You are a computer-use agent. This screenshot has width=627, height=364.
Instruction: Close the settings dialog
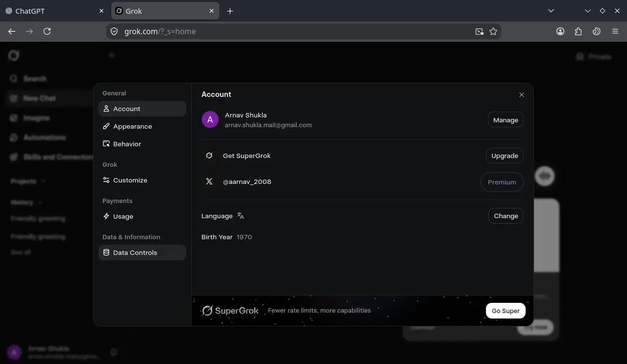click(522, 94)
